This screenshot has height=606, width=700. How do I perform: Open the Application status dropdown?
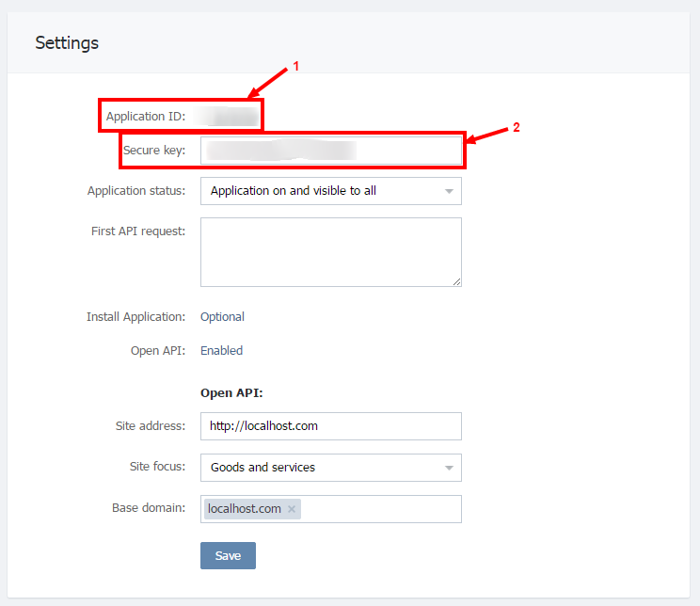(331, 191)
